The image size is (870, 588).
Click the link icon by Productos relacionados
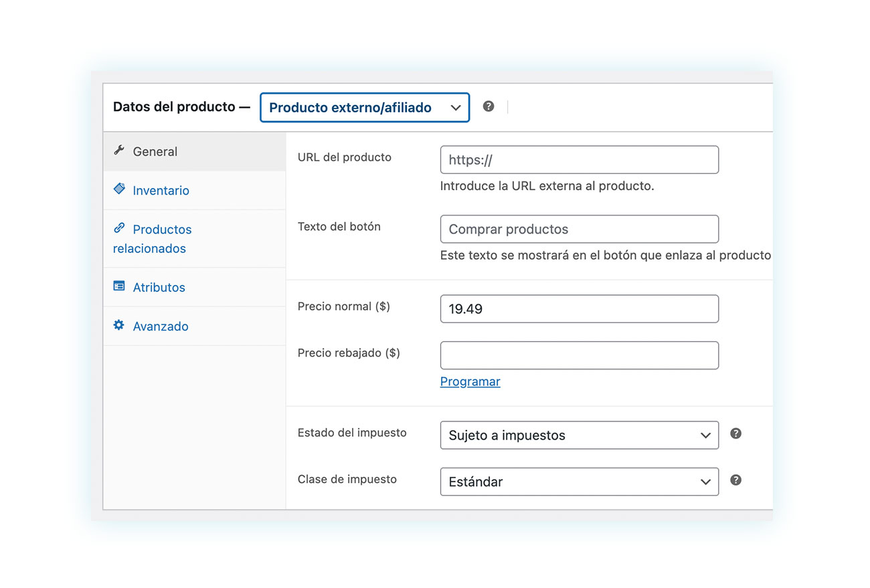[x=119, y=228]
